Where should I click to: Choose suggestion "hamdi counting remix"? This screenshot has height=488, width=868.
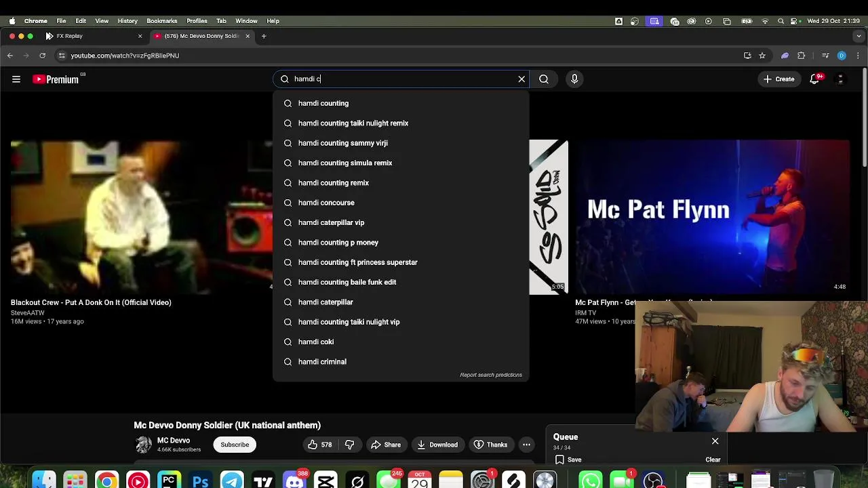[x=401, y=183]
